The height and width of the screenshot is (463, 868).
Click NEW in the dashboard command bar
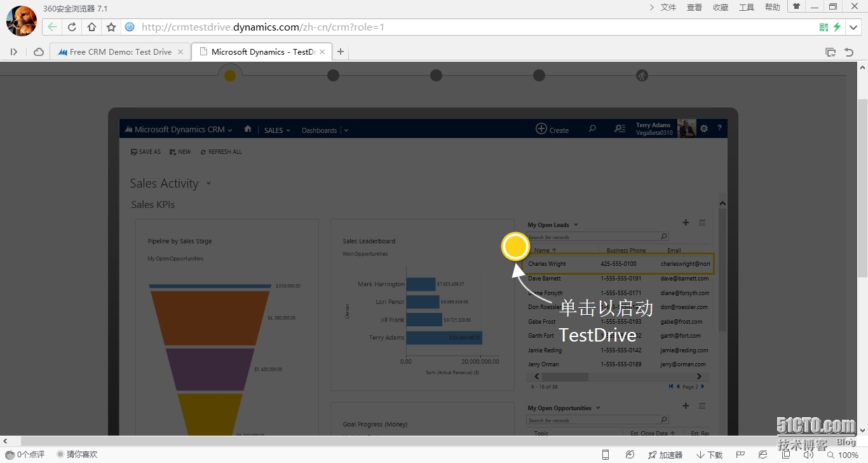[x=180, y=152]
